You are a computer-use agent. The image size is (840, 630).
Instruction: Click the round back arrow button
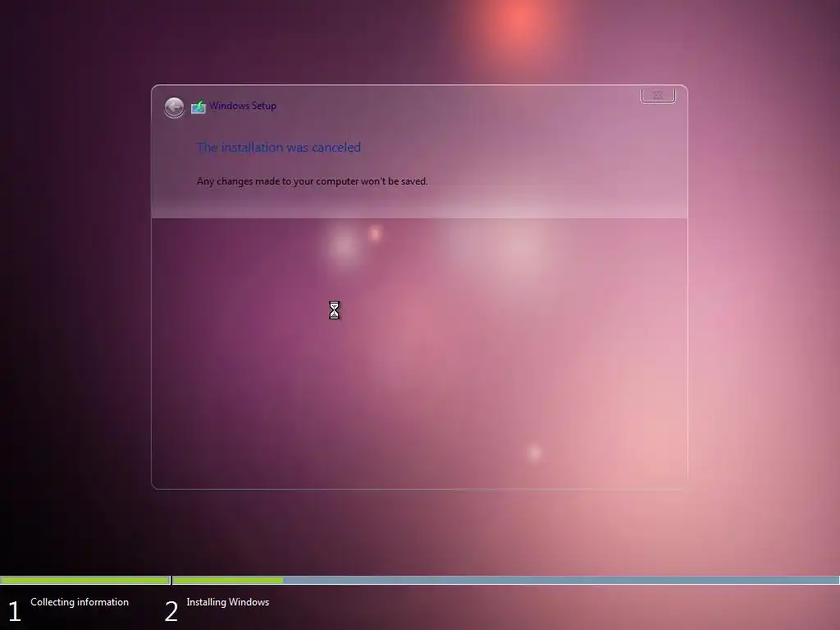(x=174, y=107)
